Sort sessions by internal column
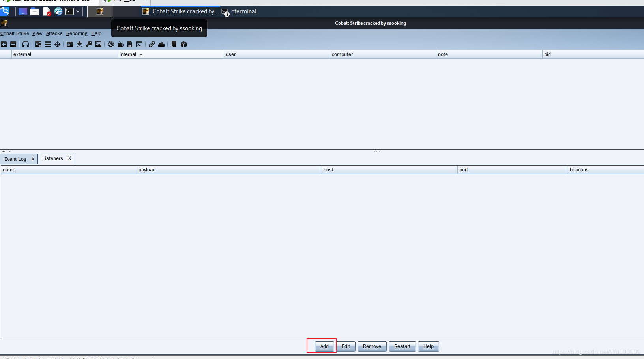Screen dimensions: 644x359 click(x=170, y=54)
